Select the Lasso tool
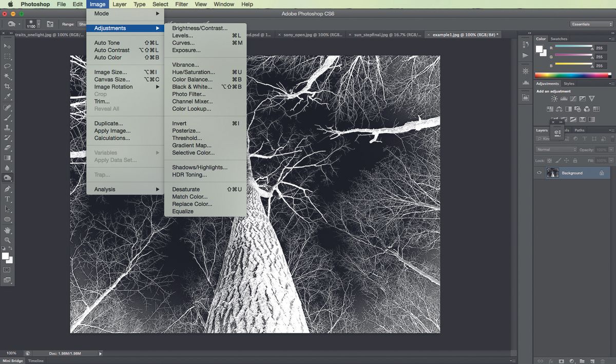The image size is (616, 364). click(x=7, y=66)
